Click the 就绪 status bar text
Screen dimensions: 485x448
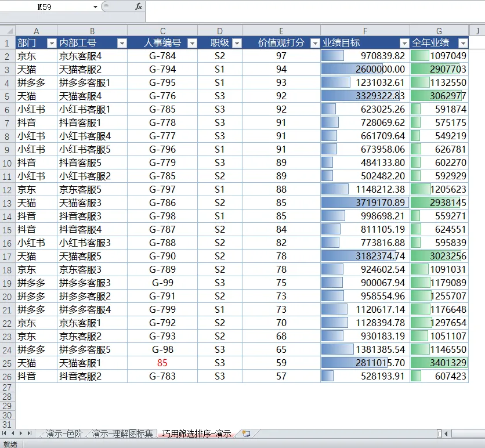(x=10, y=445)
